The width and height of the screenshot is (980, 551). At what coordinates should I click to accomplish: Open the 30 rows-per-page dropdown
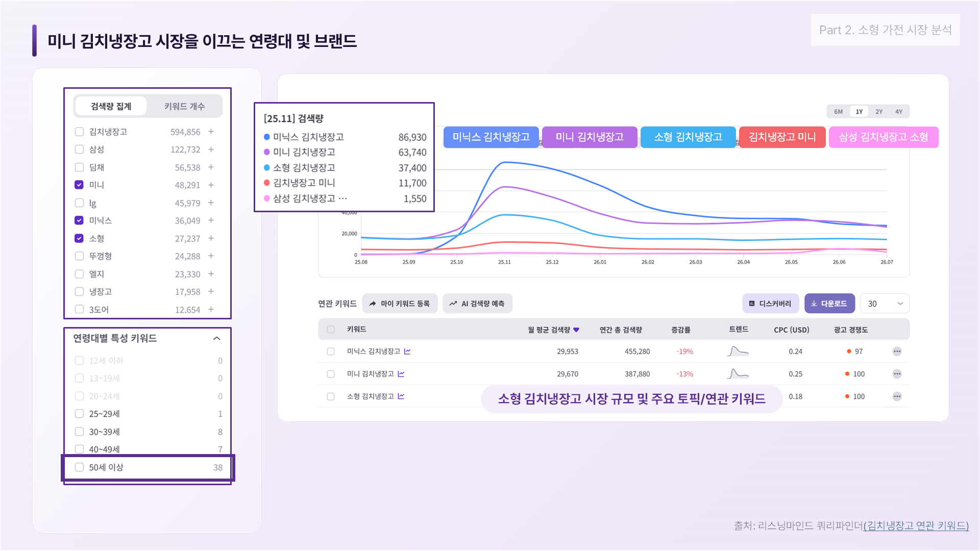[x=885, y=304]
